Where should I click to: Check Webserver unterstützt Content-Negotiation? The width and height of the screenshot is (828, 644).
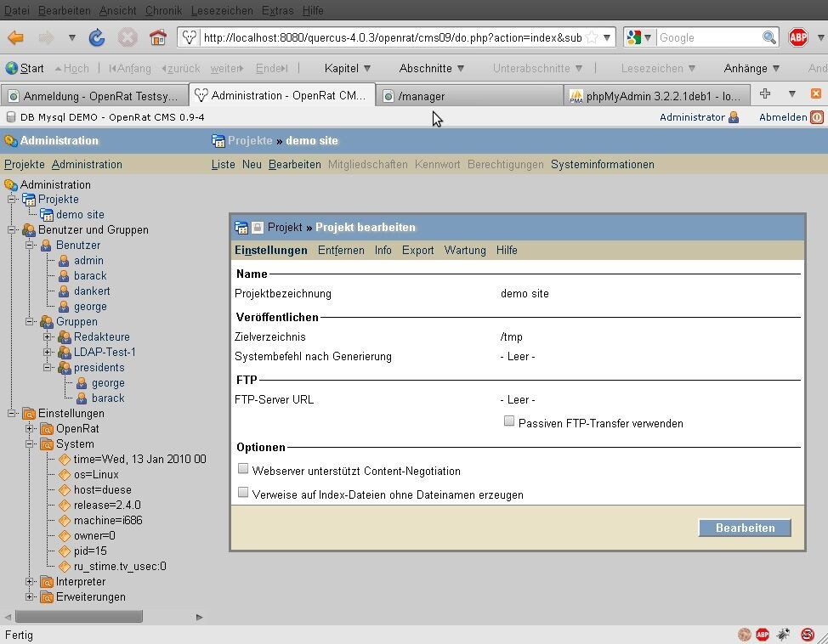coord(243,468)
